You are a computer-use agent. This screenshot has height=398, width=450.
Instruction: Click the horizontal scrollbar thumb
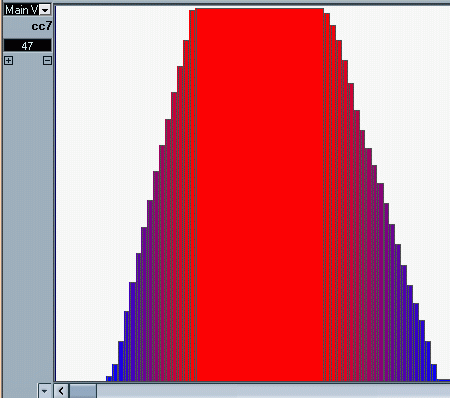tap(83, 391)
